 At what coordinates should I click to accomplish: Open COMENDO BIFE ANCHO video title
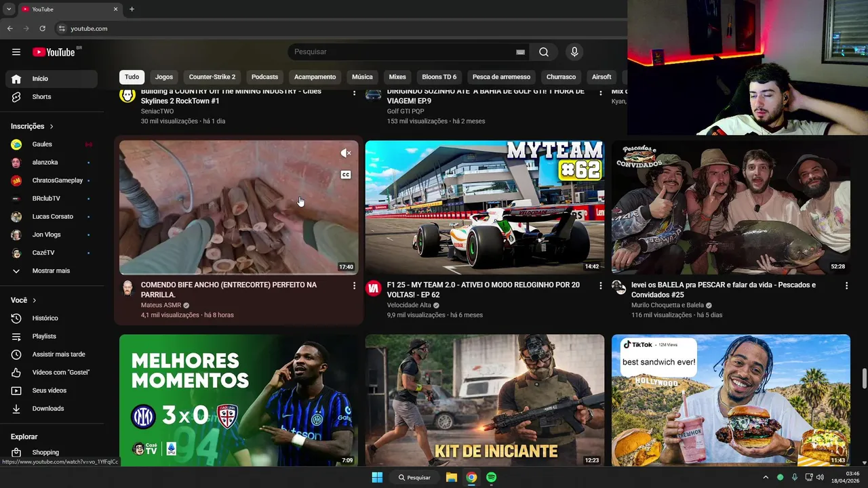click(229, 290)
